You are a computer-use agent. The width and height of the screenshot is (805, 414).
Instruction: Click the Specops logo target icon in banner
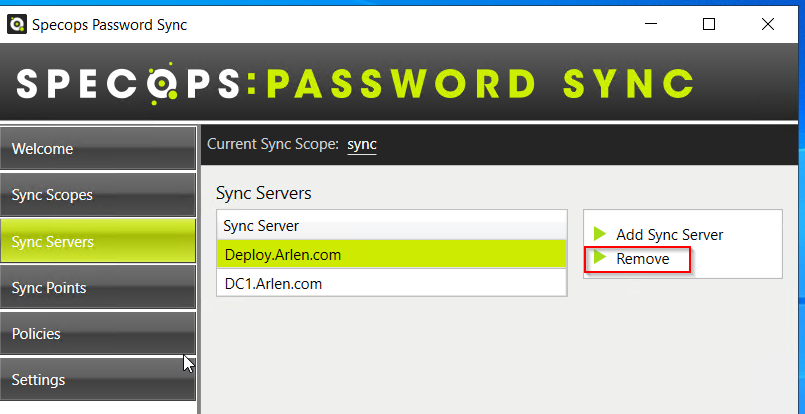point(160,84)
